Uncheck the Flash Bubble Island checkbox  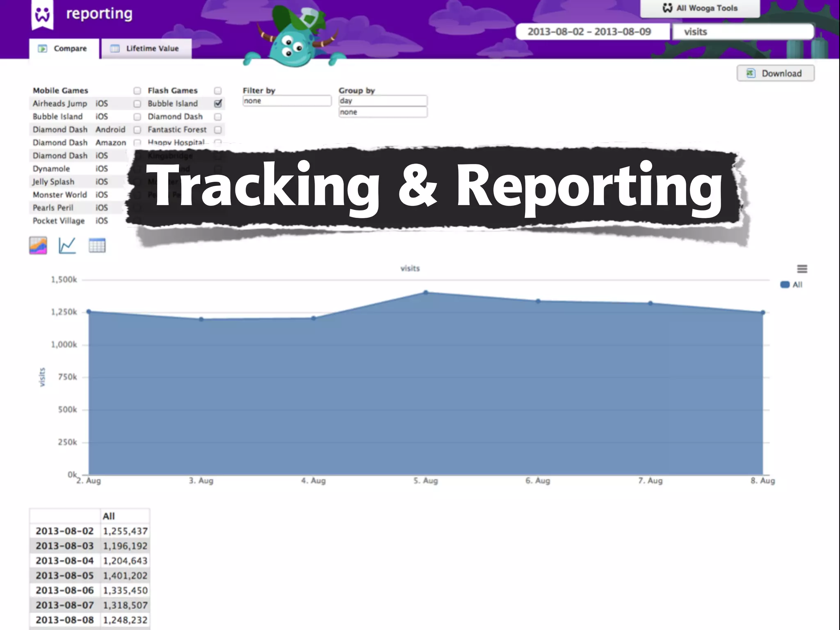218,103
